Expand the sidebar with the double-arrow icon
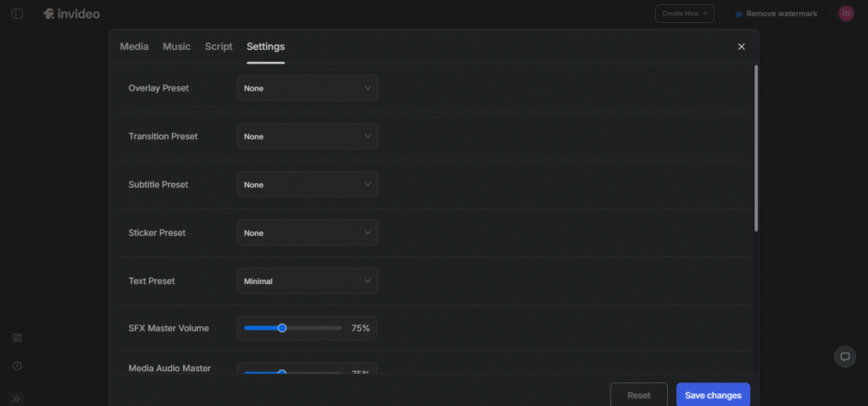The image size is (868, 406). pyautogui.click(x=16, y=398)
